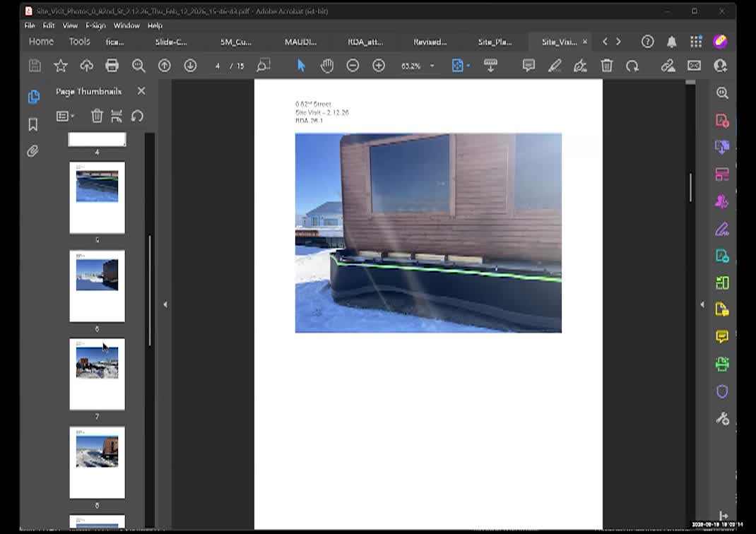This screenshot has height=534, width=756.
Task: Close the Site_Visi... document tab
Action: tap(585, 42)
